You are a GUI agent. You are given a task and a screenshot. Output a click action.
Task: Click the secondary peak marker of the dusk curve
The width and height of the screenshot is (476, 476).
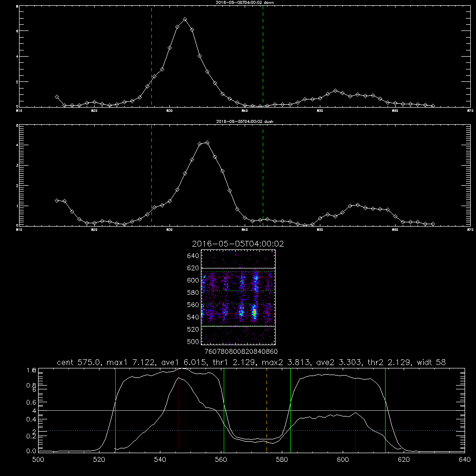tap(357, 205)
